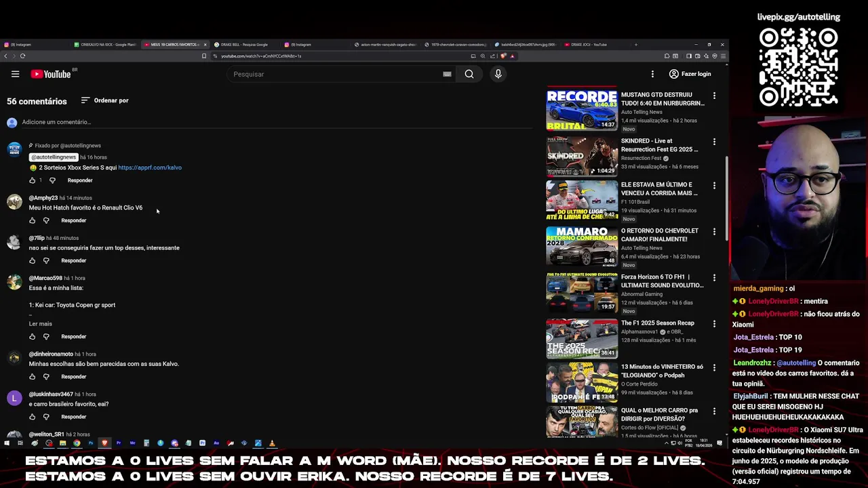The width and height of the screenshot is (868, 488).
Task: Open Windows Start menu on taskbar
Action: pyautogui.click(x=6, y=443)
